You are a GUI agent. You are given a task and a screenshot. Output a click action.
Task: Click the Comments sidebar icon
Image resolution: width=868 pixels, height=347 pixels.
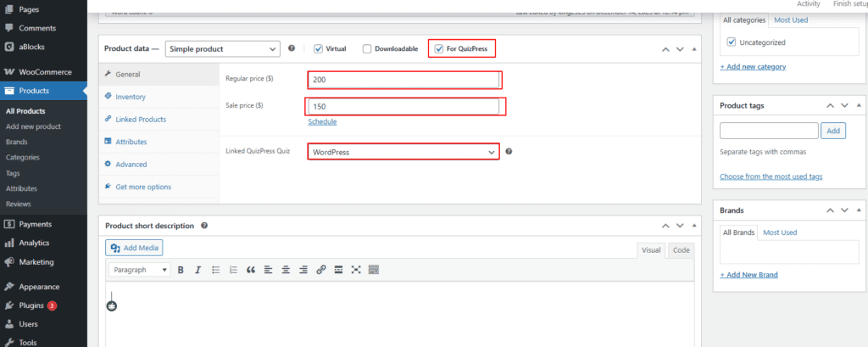[8, 28]
